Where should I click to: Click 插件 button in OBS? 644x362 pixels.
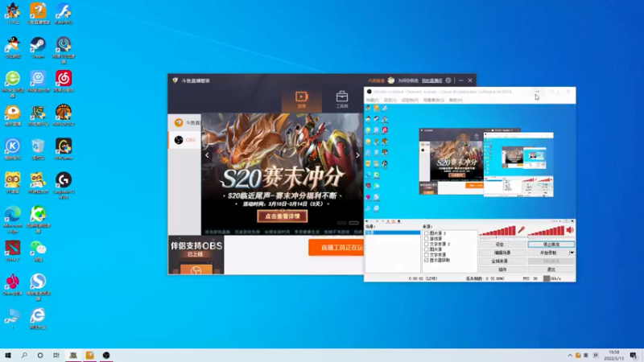click(502, 269)
